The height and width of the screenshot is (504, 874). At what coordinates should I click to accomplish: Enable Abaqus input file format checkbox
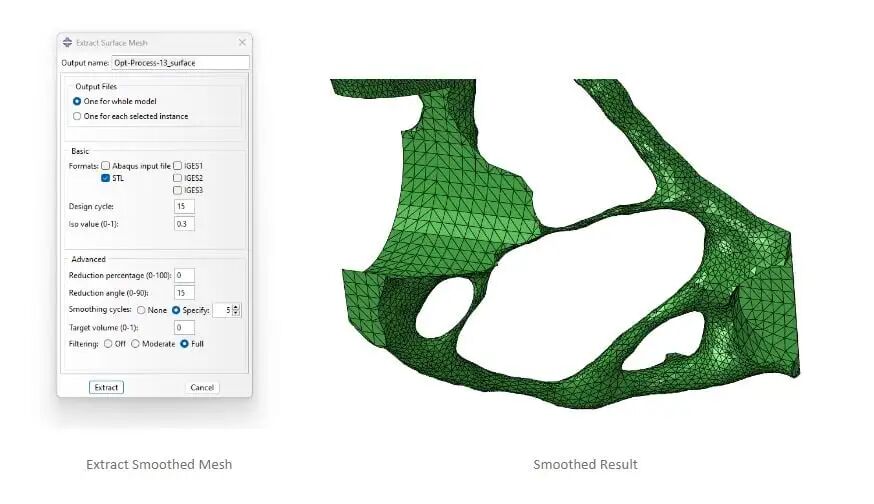(x=105, y=166)
